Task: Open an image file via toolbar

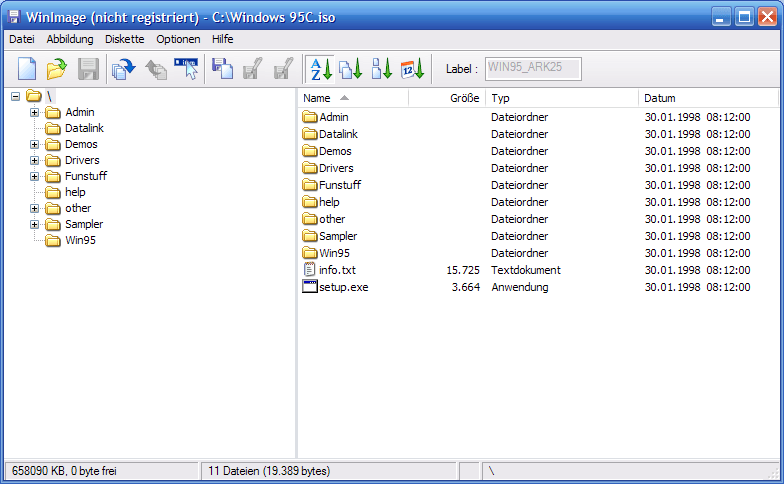Action: click(x=56, y=68)
